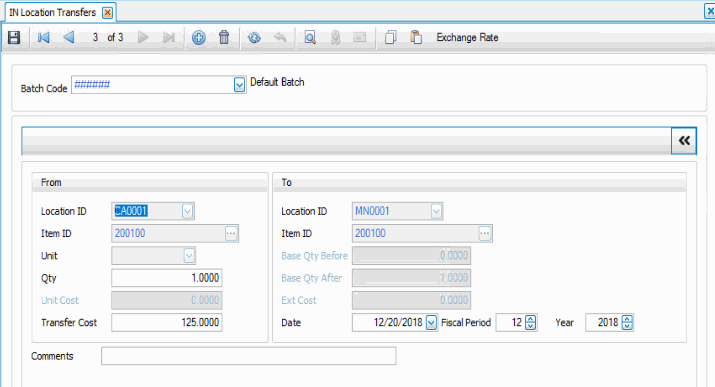Collapse panel with double chevron button
This screenshot has width=715, height=387.
[684, 141]
